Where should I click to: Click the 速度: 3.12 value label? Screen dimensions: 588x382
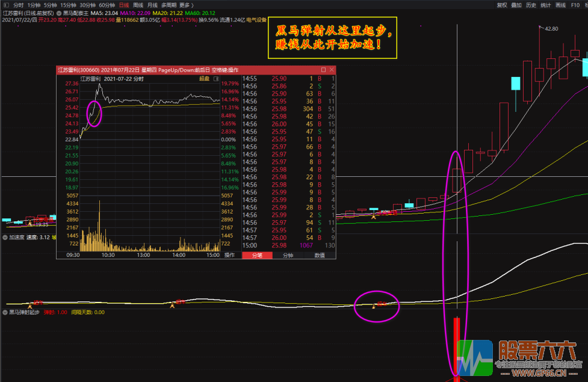38,237
